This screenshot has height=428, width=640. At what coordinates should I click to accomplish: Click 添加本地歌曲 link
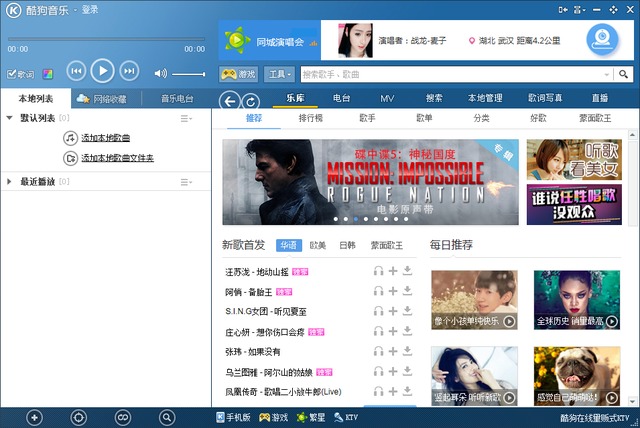105,138
